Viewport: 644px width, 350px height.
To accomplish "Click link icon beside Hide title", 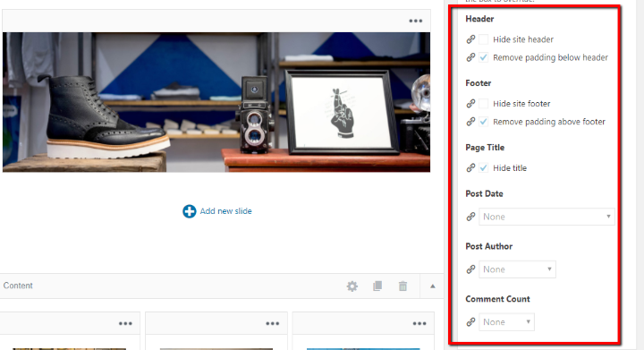I will click(x=470, y=168).
